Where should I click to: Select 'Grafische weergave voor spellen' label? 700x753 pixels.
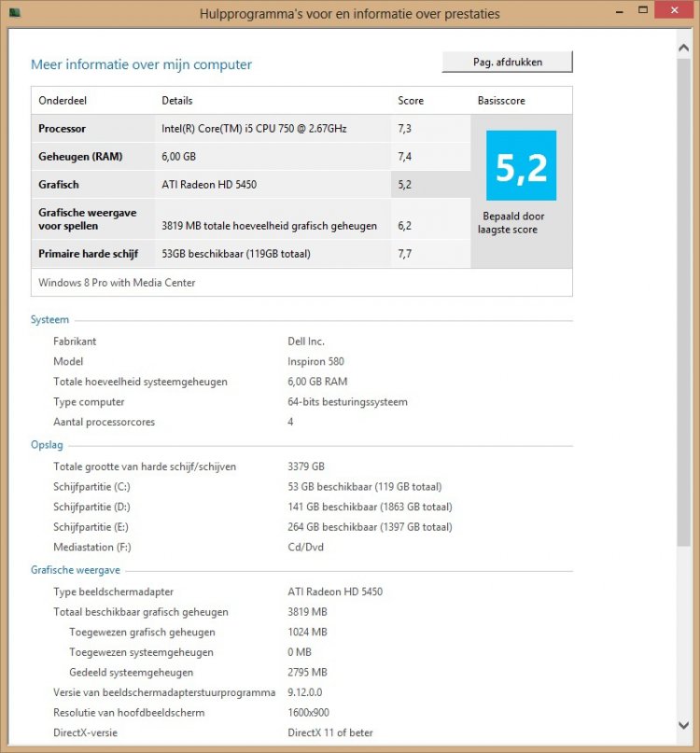(x=88, y=219)
